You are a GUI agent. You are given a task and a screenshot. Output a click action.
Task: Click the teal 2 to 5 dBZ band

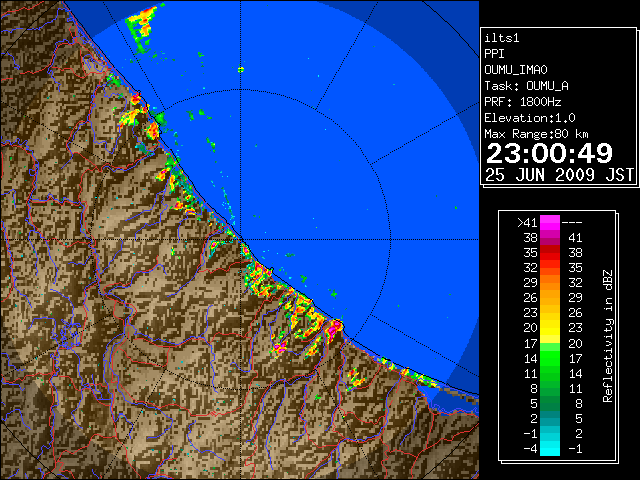550,418
